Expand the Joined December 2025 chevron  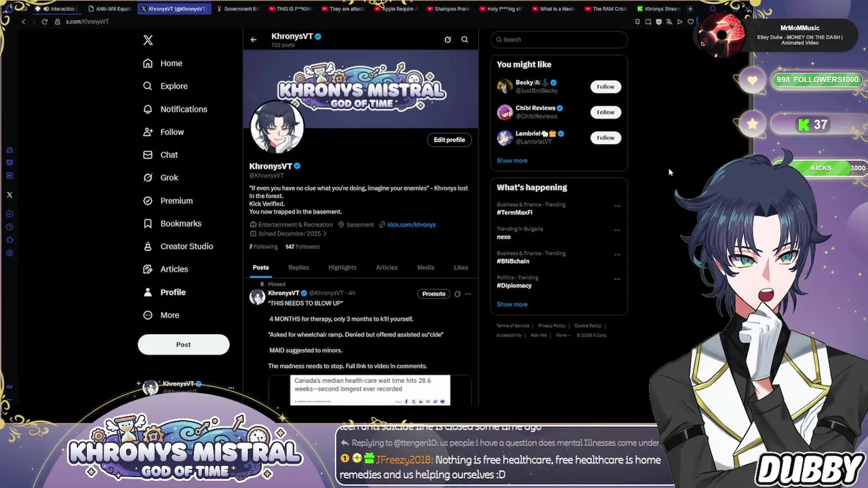click(x=325, y=234)
